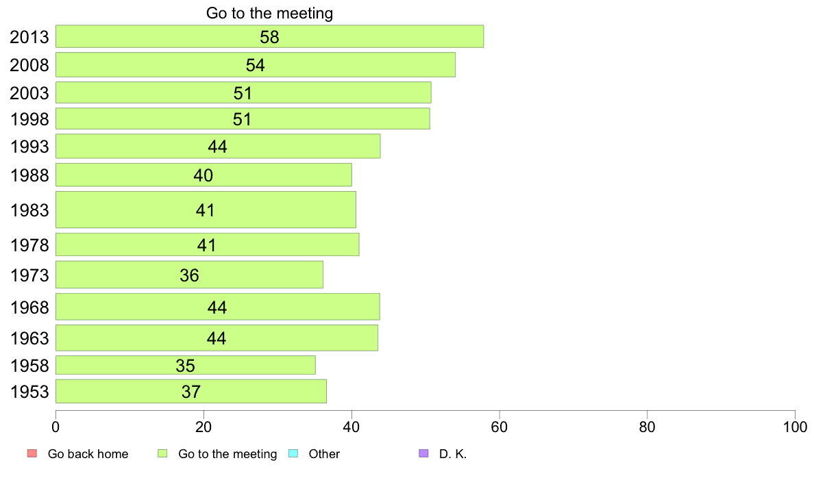The width and height of the screenshot is (814, 504).
Task: Click the 1978 bar
Action: [207, 244]
